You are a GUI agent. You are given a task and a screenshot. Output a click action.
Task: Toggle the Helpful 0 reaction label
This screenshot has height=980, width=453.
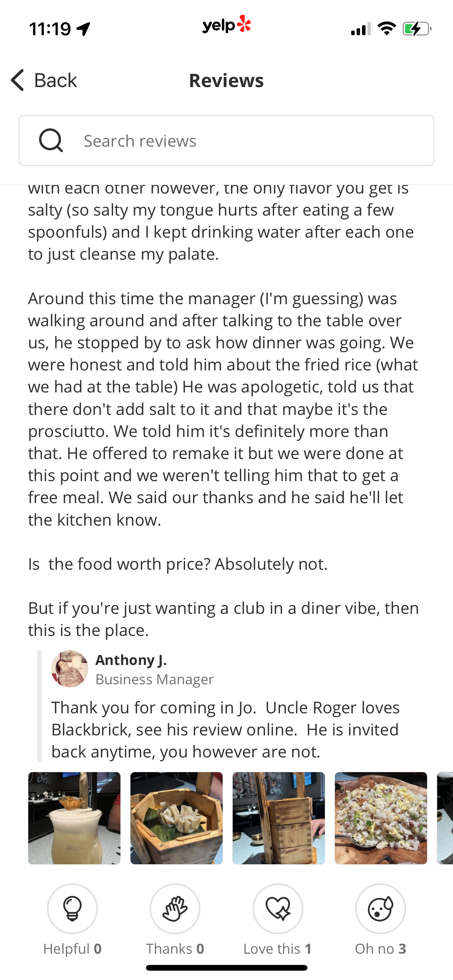72,949
